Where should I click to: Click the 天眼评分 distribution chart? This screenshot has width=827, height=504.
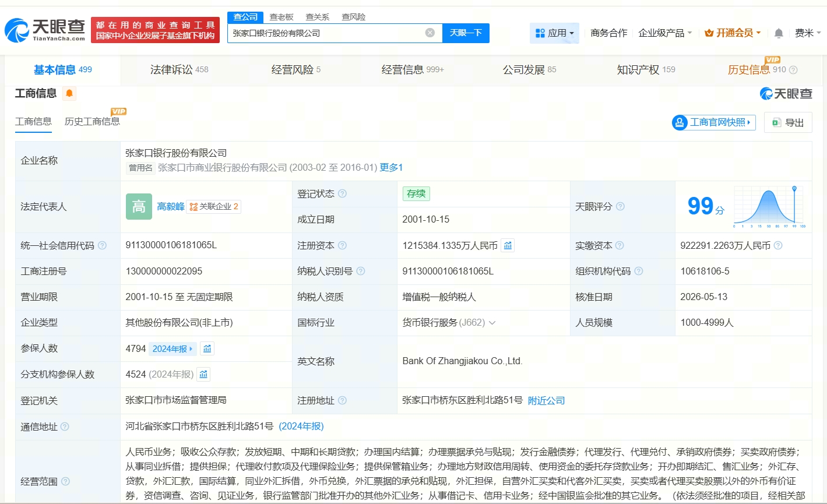pos(769,207)
